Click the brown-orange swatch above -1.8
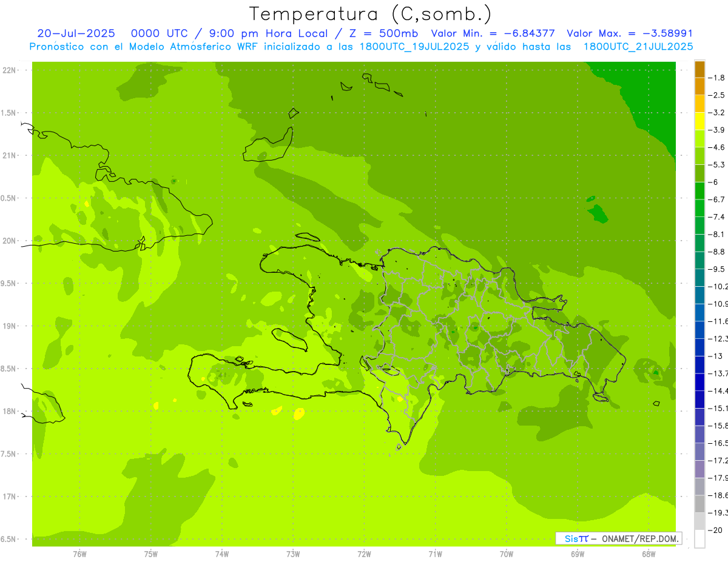The height and width of the screenshot is (562, 728). 700,69
